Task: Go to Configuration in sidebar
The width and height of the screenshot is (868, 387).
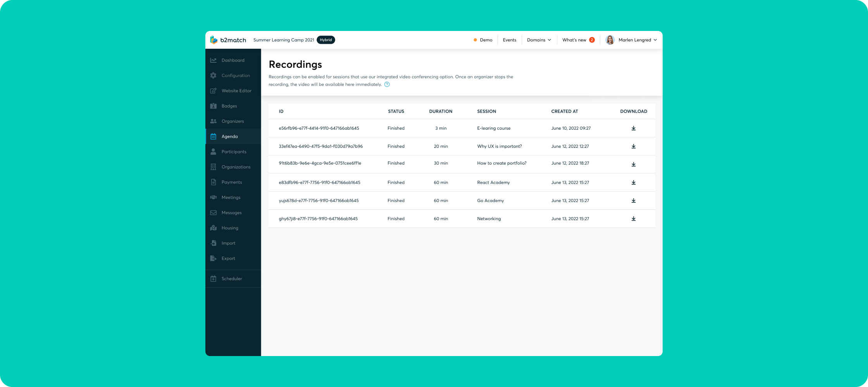Action: [233, 75]
